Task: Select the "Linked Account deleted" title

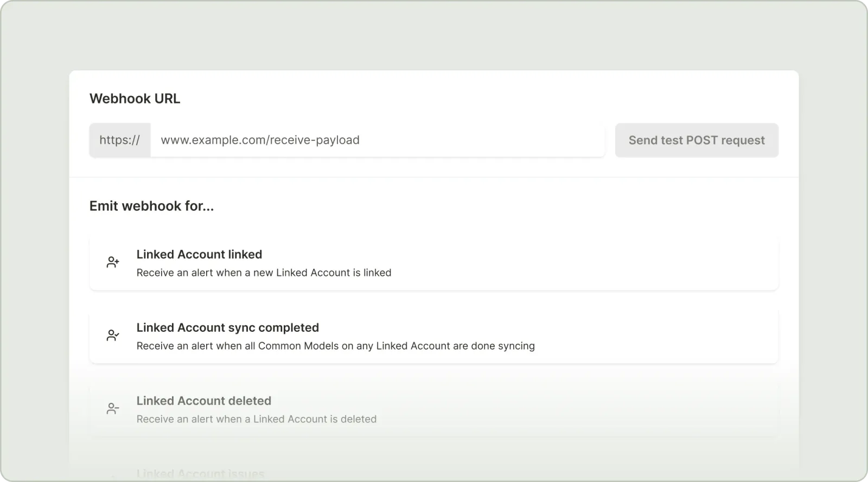Action: click(x=203, y=401)
